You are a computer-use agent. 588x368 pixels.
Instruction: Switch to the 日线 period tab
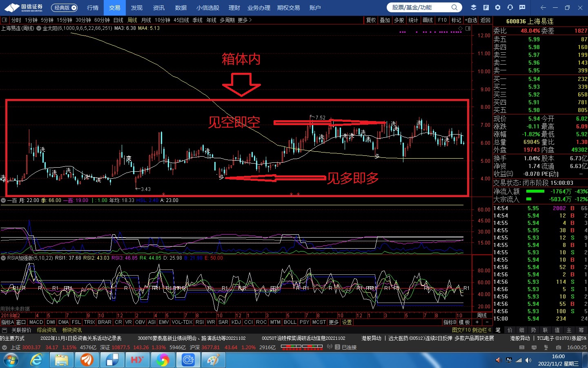[x=118, y=20]
